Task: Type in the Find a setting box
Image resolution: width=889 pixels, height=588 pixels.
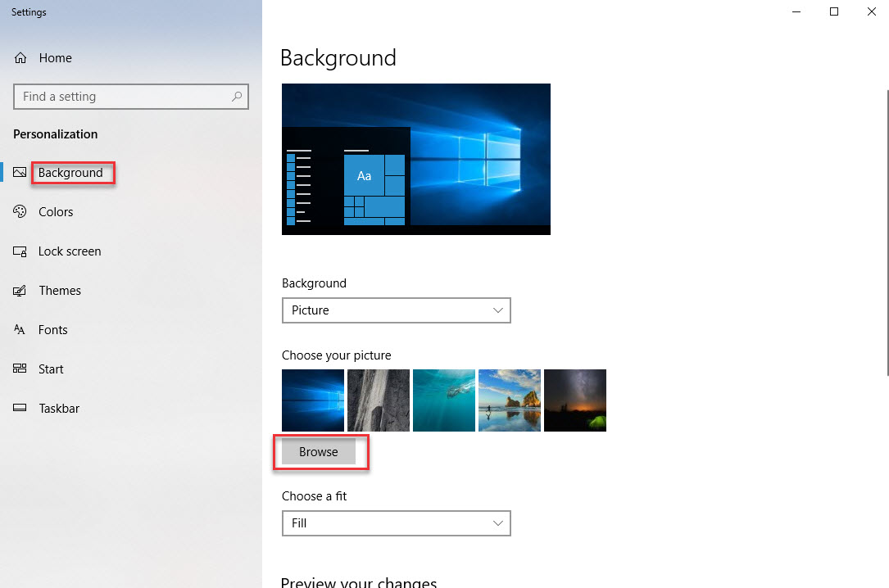Action: pos(123,97)
